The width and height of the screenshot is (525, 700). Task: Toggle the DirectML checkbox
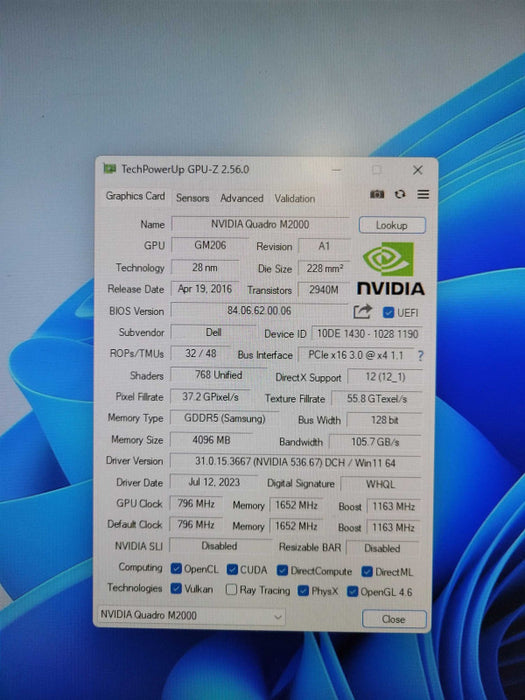(367, 571)
